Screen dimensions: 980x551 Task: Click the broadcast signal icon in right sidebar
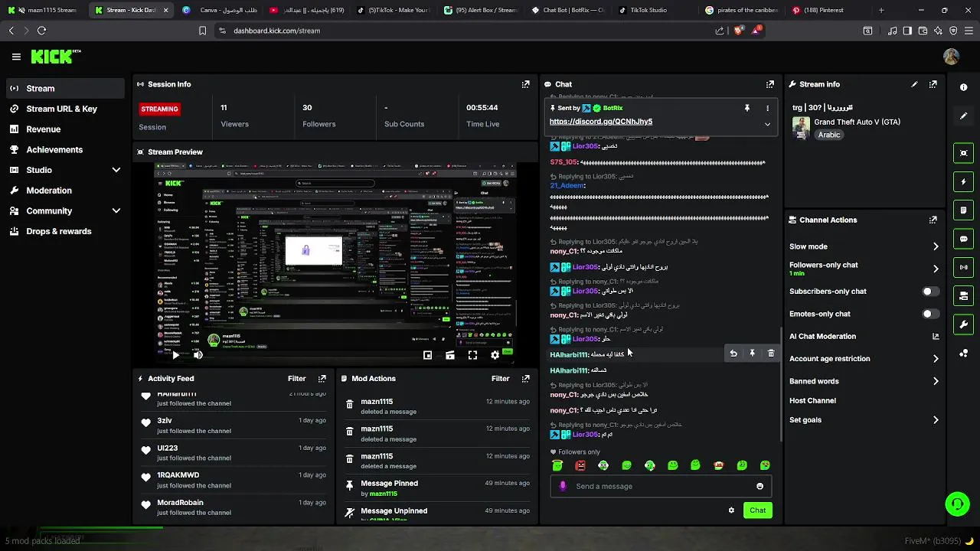point(963,267)
